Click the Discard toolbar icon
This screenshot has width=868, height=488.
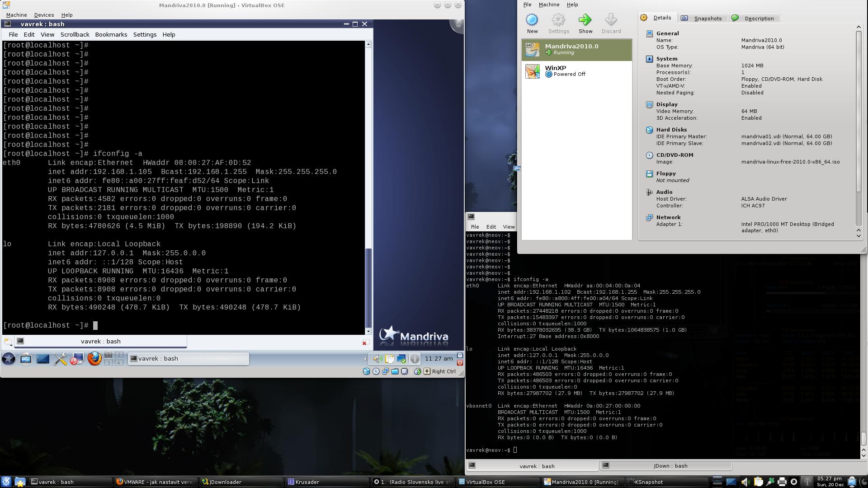(611, 20)
